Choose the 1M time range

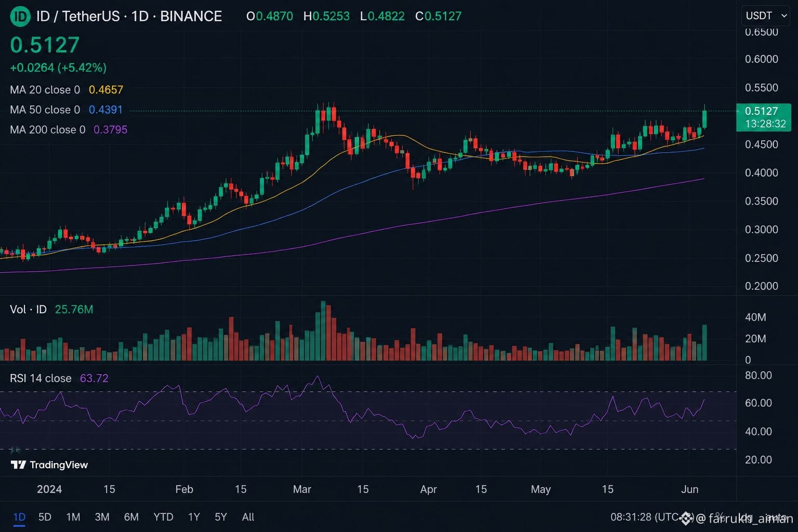point(73,517)
